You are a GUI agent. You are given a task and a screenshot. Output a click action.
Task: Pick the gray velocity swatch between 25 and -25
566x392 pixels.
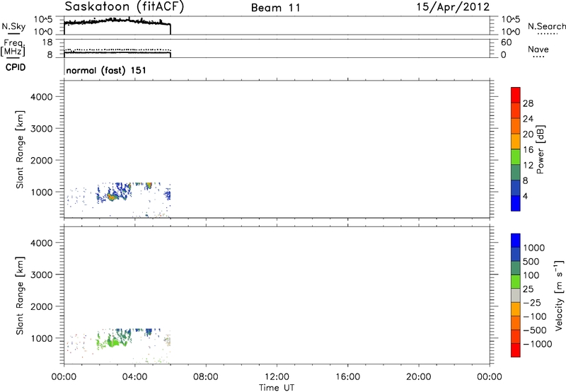coord(516,296)
